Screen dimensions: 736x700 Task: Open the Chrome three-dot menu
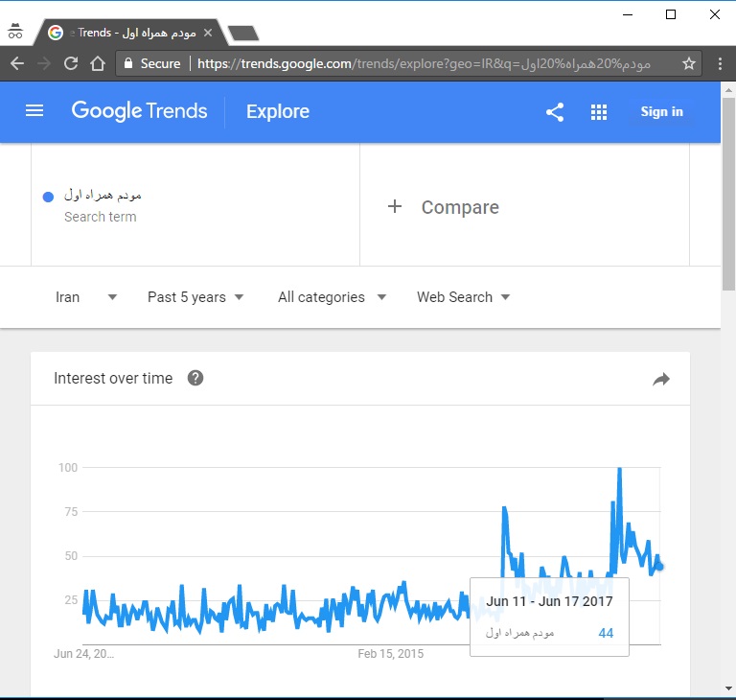pyautogui.click(x=719, y=64)
